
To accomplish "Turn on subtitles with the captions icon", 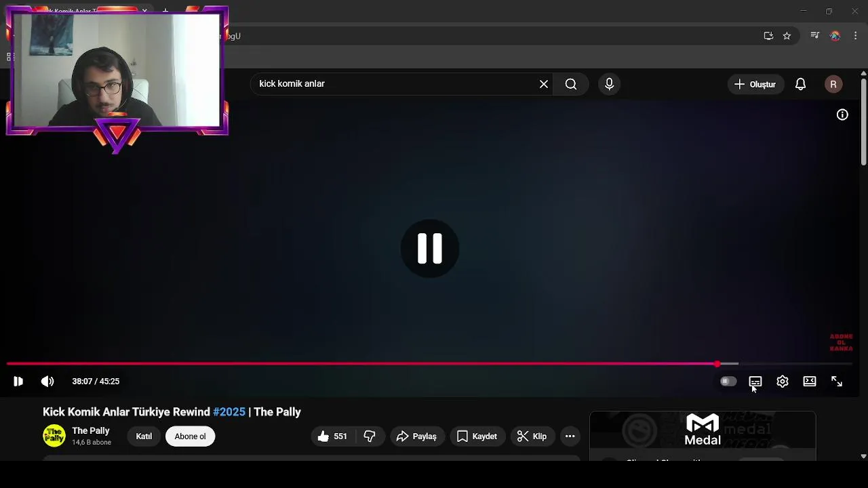I will tap(755, 382).
